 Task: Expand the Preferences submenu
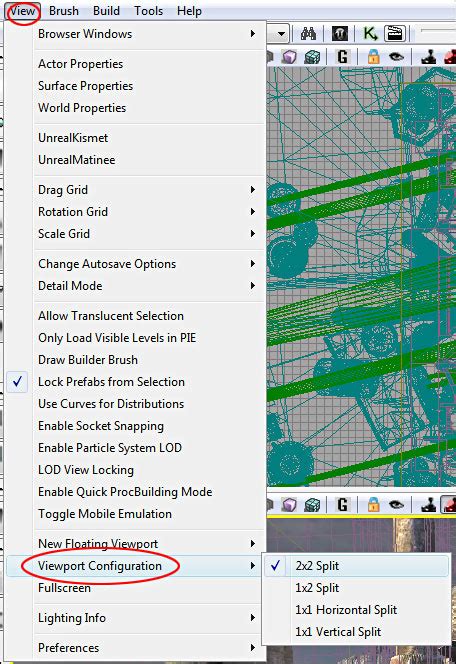[x=135, y=648]
